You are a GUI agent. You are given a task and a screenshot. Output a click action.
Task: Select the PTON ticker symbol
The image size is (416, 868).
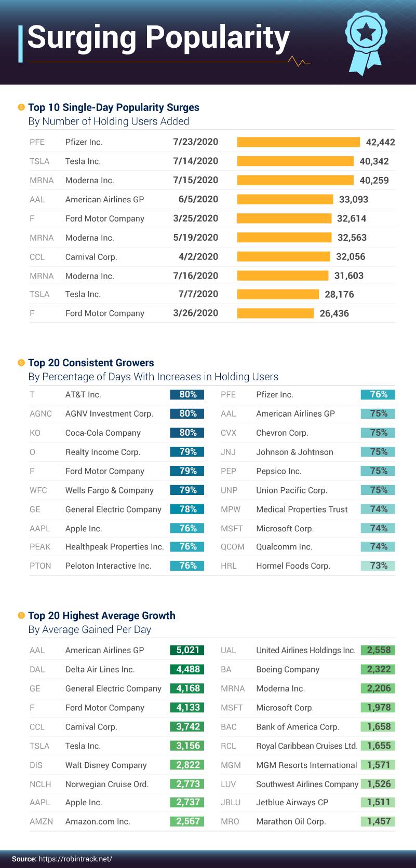[41, 566]
